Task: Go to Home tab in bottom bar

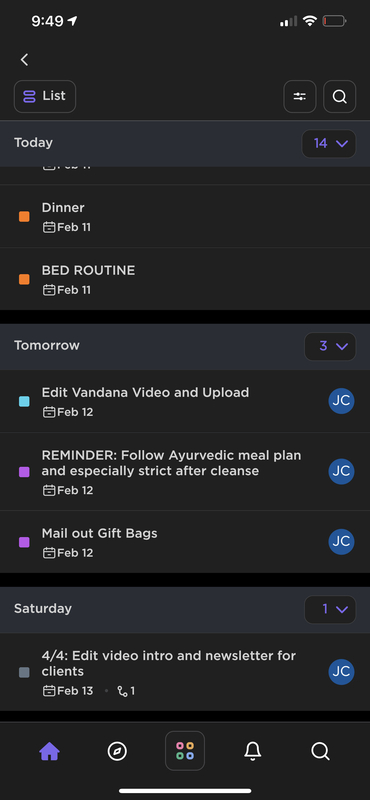Action: [x=50, y=751]
